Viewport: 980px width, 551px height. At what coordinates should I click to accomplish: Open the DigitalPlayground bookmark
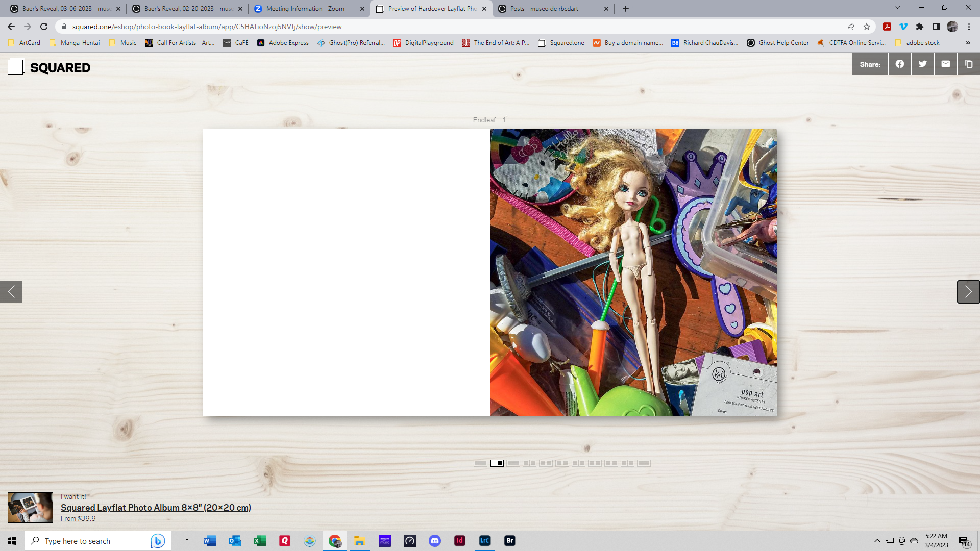(423, 43)
